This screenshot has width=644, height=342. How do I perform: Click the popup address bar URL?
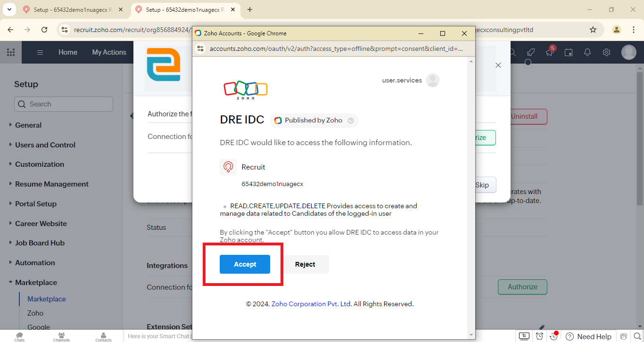tap(336, 49)
